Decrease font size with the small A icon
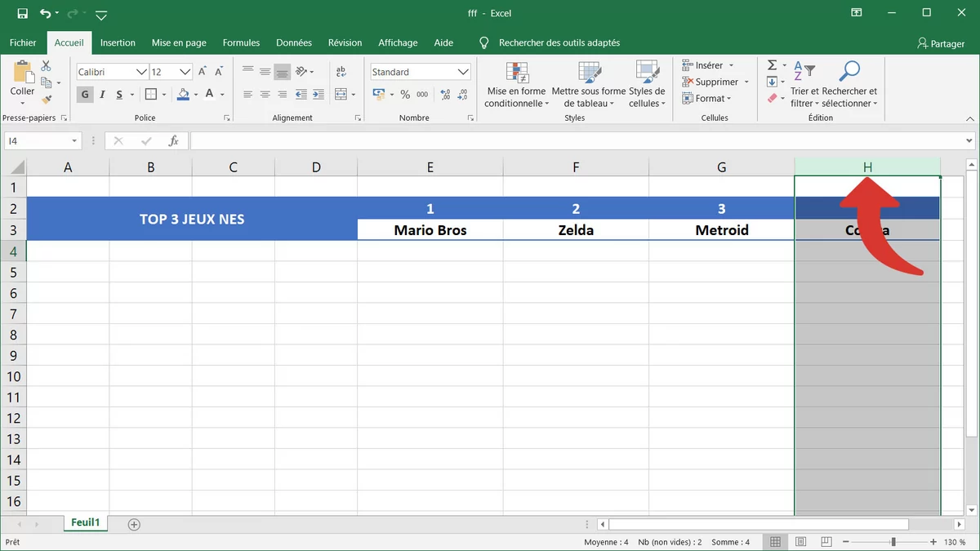The image size is (980, 551). click(218, 72)
